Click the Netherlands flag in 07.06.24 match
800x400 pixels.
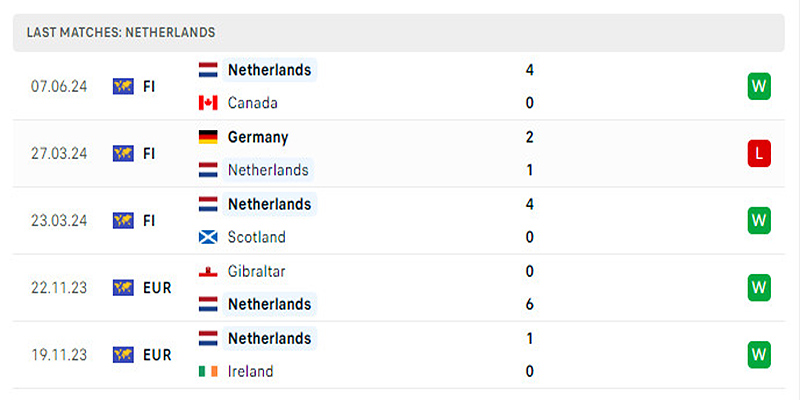tap(208, 70)
